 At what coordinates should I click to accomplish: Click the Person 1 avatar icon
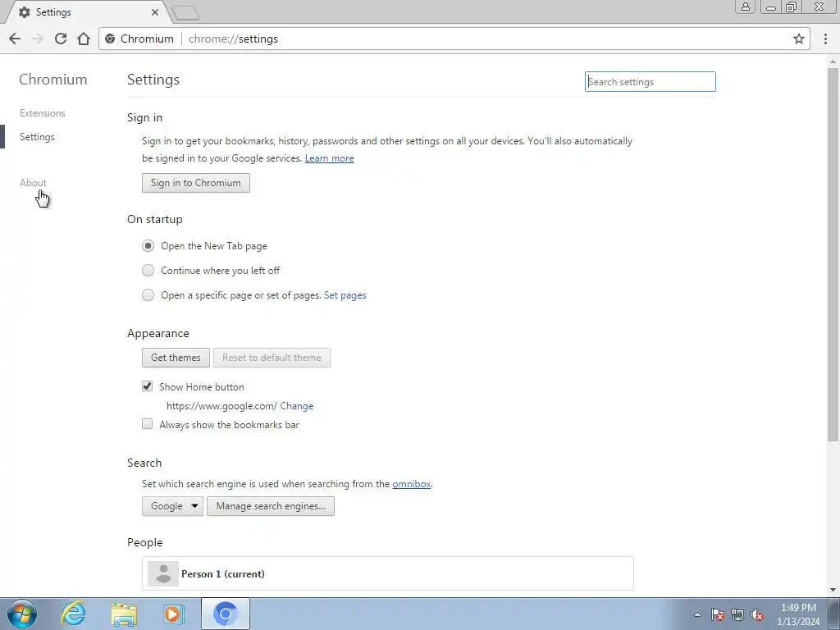(x=163, y=573)
